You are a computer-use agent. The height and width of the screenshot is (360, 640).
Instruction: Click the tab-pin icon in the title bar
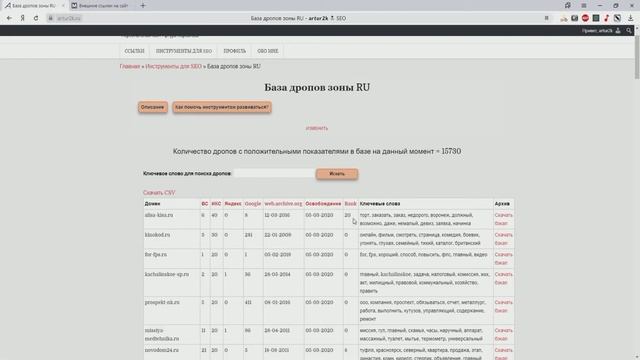568,6
